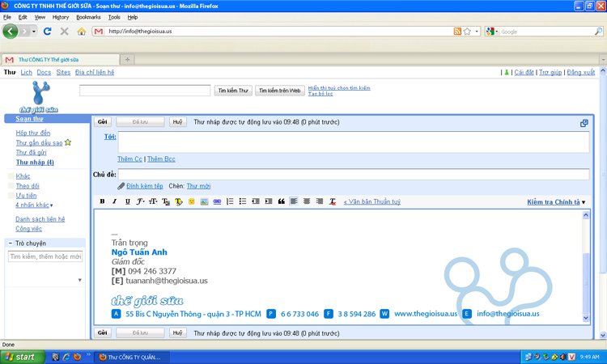Image resolution: width=607 pixels, height=364 pixels.
Task: Insert a bulleted list
Action: click(x=242, y=201)
